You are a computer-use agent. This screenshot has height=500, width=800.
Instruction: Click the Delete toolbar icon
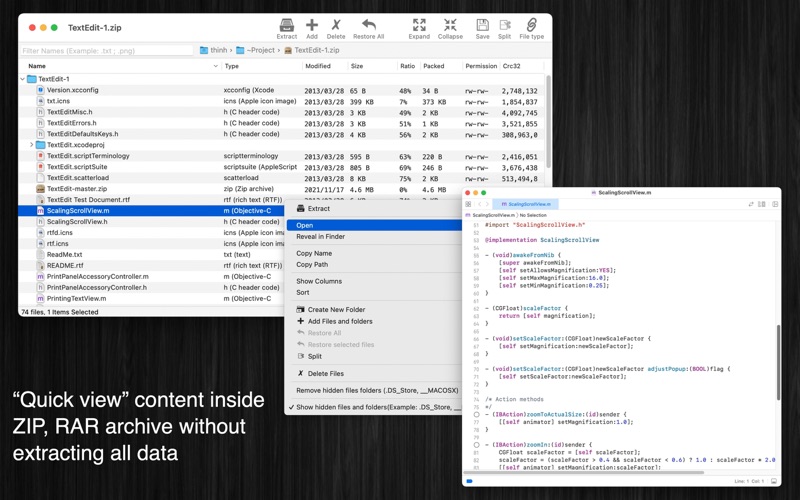click(x=336, y=25)
